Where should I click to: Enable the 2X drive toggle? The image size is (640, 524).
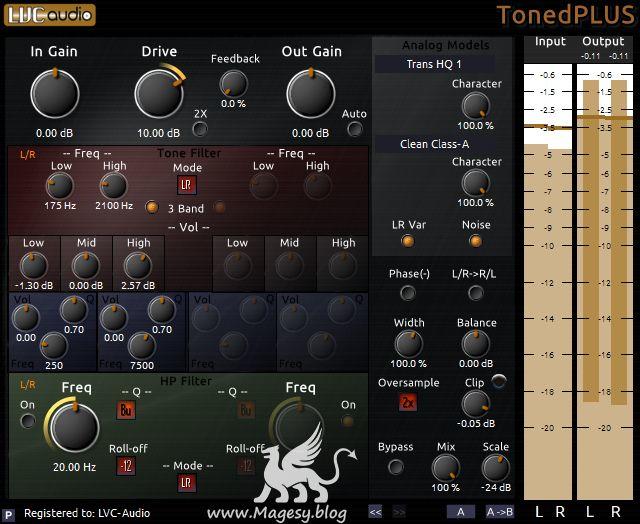(200, 129)
